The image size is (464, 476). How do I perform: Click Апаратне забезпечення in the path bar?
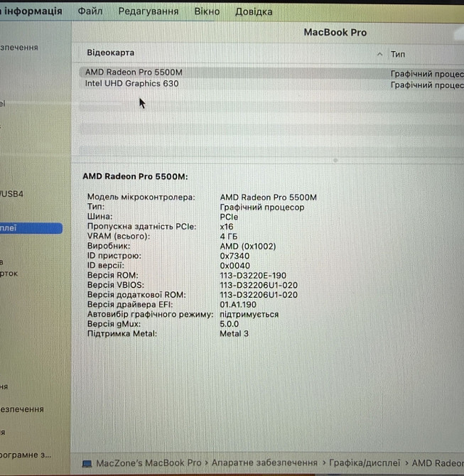pyautogui.click(x=264, y=463)
